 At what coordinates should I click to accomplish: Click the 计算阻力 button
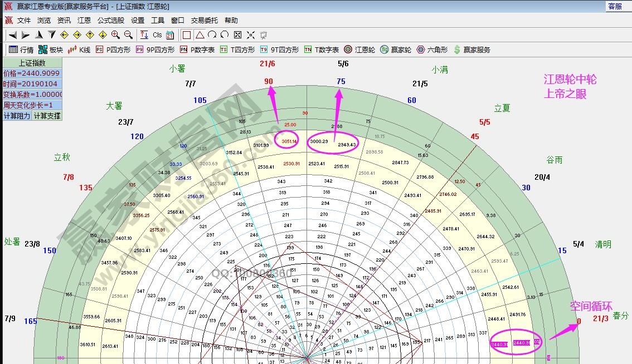(17, 116)
